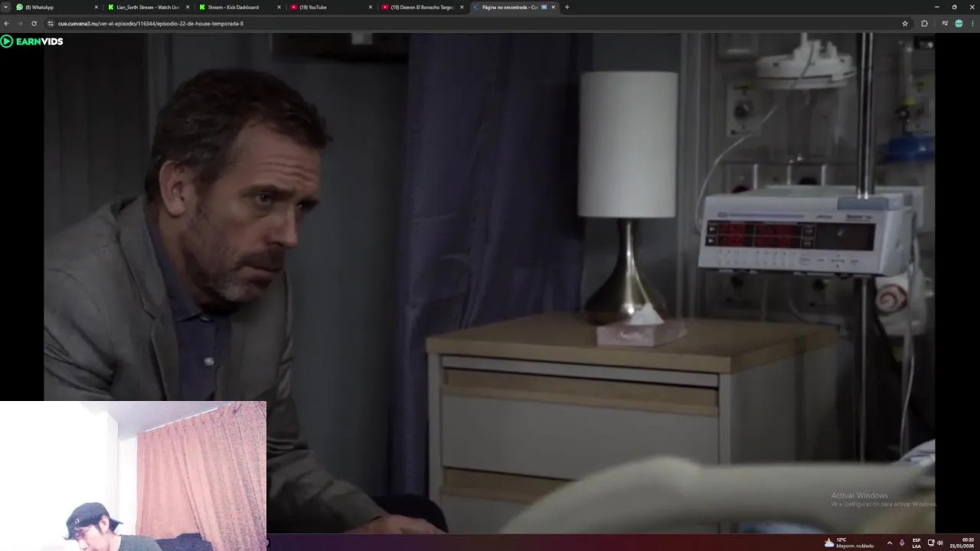980x551 pixels.
Task: Switch to Doeron El Borracho YouTube tab
Action: [423, 7]
